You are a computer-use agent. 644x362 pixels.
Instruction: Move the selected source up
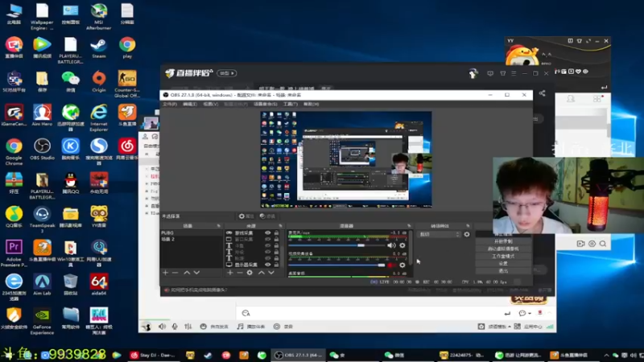[x=261, y=273]
